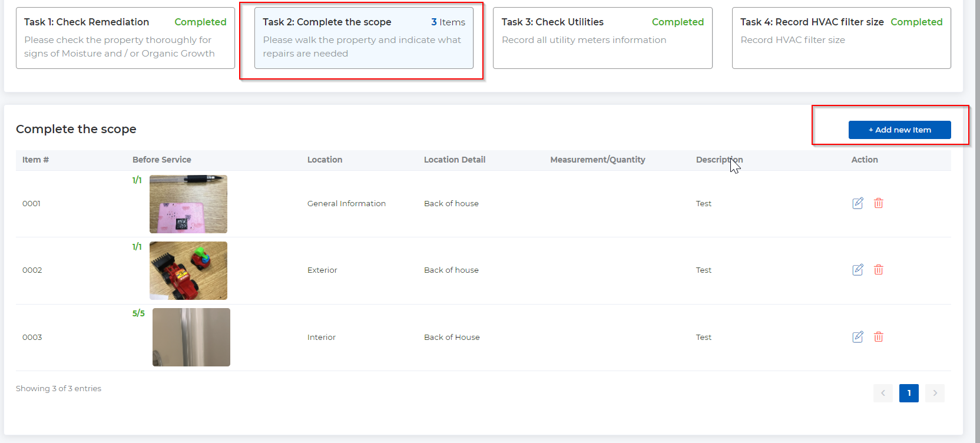Click the Description column header
This screenshot has height=443, width=980.
(719, 160)
